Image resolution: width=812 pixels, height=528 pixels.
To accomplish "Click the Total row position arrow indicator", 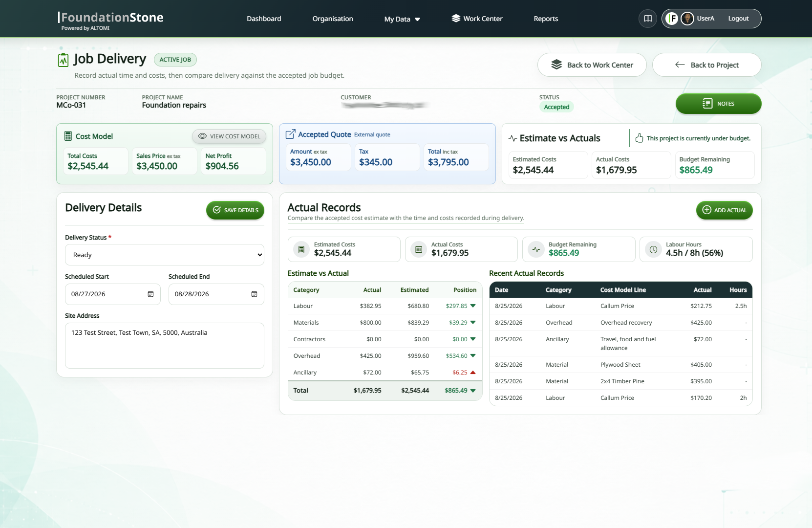I will tap(473, 390).
